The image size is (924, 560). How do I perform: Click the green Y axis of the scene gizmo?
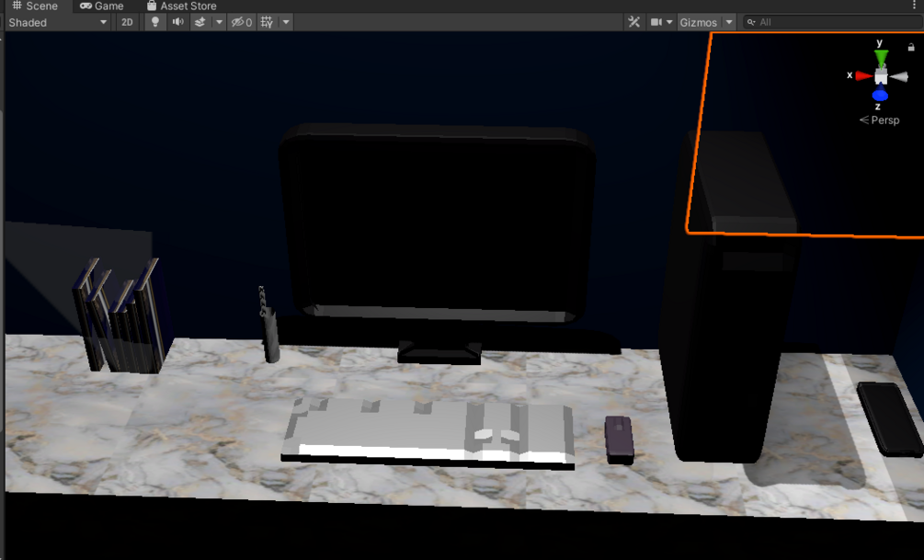[x=880, y=59]
